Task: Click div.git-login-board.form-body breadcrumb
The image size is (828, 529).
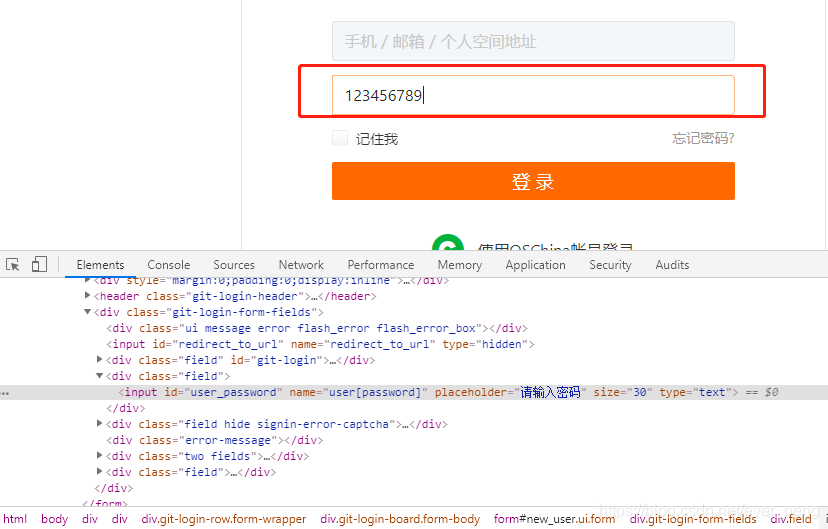Action: click(x=400, y=519)
